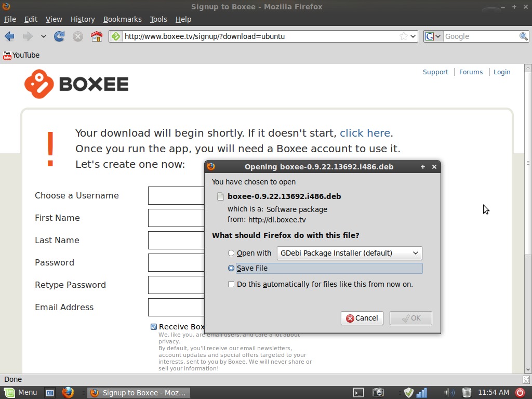532x399 pixels.
Task: Click the show desktop icon in taskbar
Action: 50,393
